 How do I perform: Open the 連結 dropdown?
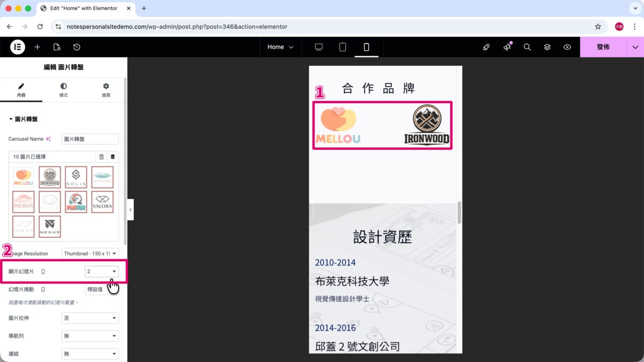(90, 354)
